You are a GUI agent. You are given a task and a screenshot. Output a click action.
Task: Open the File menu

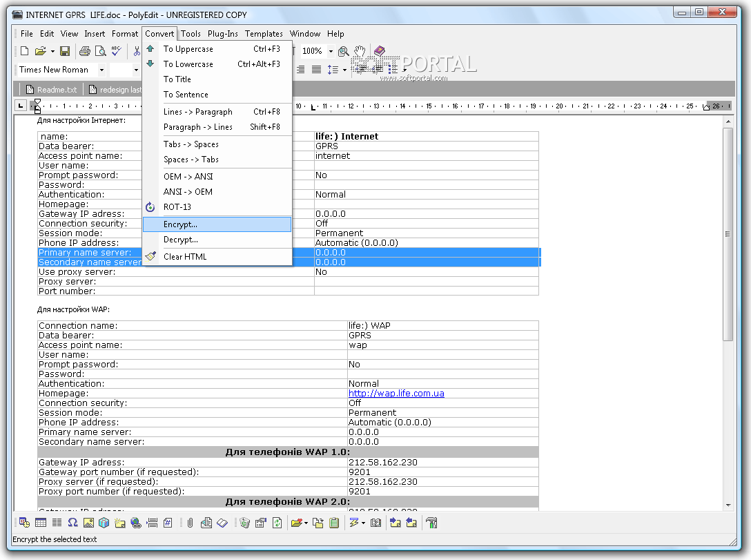click(27, 34)
